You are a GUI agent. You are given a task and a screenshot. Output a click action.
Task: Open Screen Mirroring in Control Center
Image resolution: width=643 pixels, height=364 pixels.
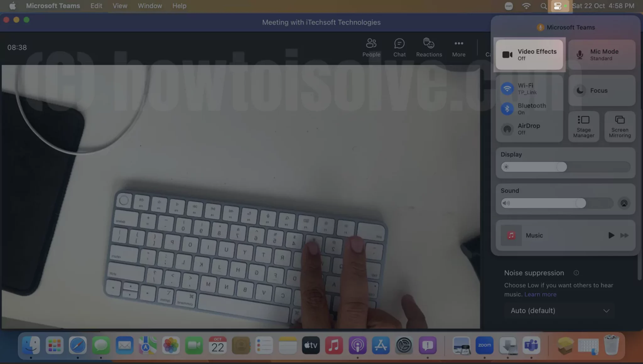[620, 126]
